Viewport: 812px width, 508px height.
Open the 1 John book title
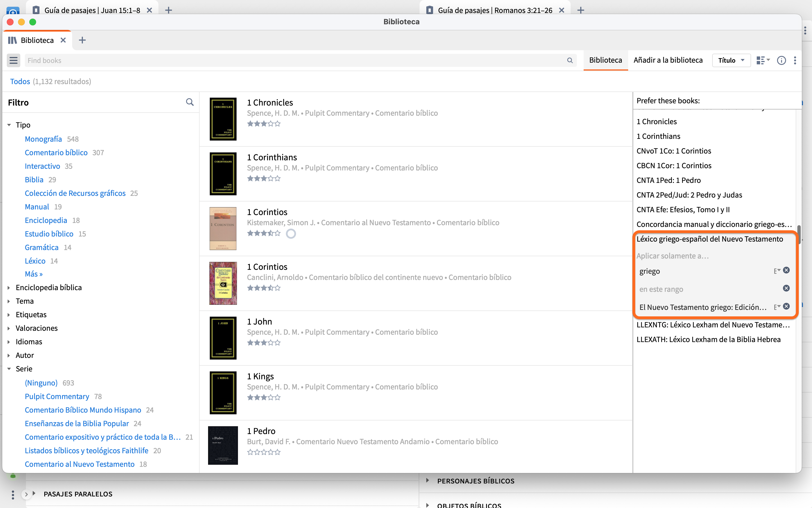point(259,321)
